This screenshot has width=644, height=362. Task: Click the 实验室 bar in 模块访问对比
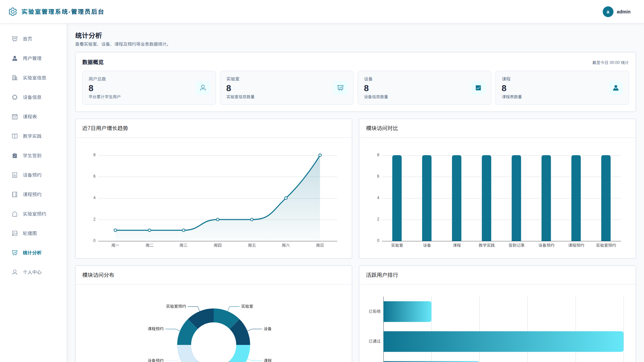point(397,198)
